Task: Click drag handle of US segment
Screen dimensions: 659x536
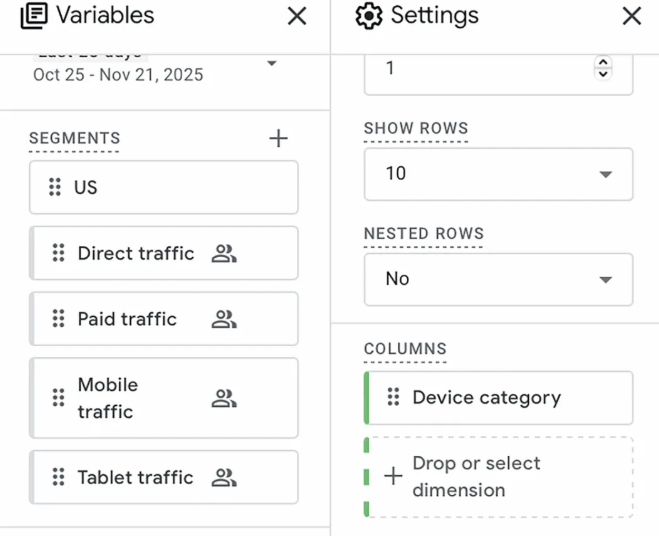Action: click(55, 187)
